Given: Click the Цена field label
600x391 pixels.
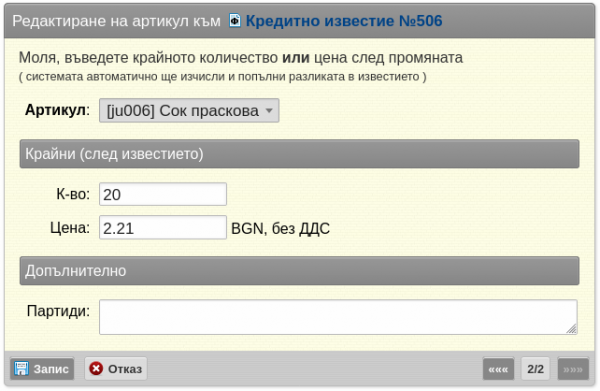Looking at the screenshot, I should (x=70, y=228).
